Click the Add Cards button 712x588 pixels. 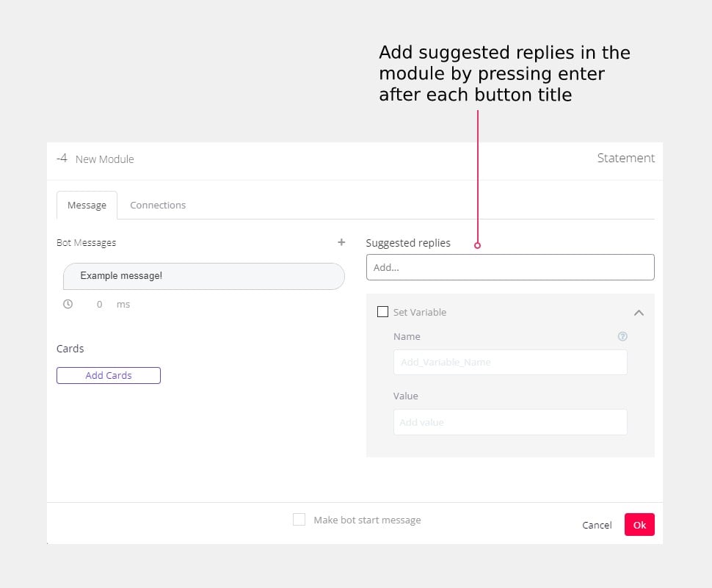point(108,375)
